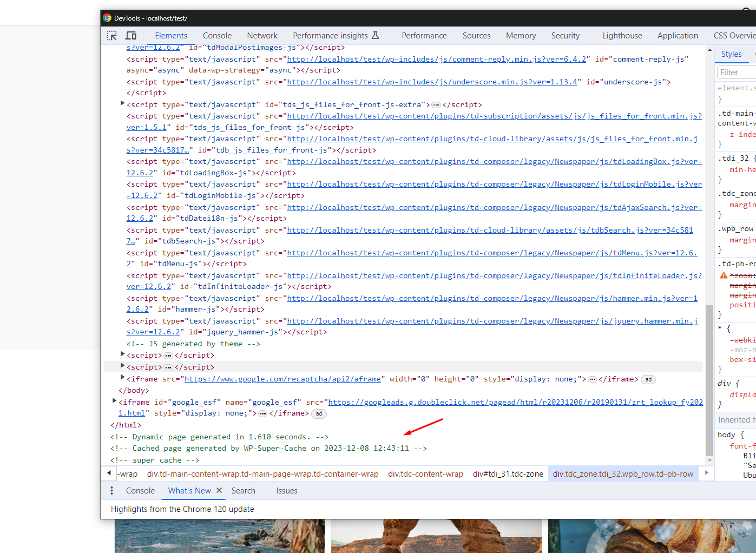Click the ad badge next to recaptcha iframe
Viewport: 756px width, 553px height.
click(648, 379)
